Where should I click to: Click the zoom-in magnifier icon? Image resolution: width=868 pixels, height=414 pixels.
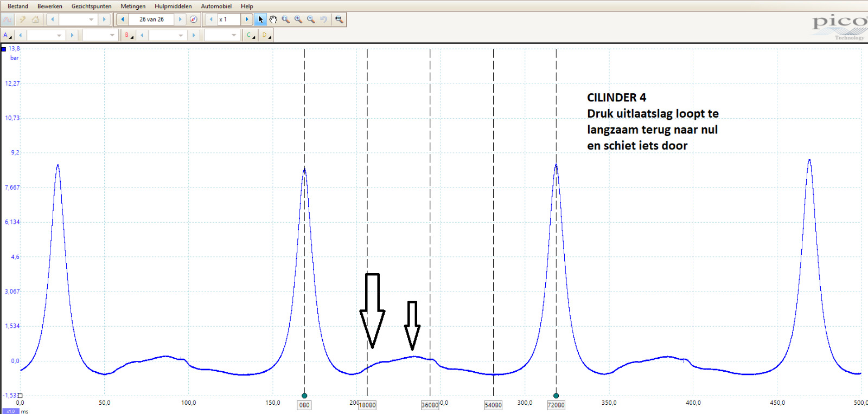pos(298,20)
